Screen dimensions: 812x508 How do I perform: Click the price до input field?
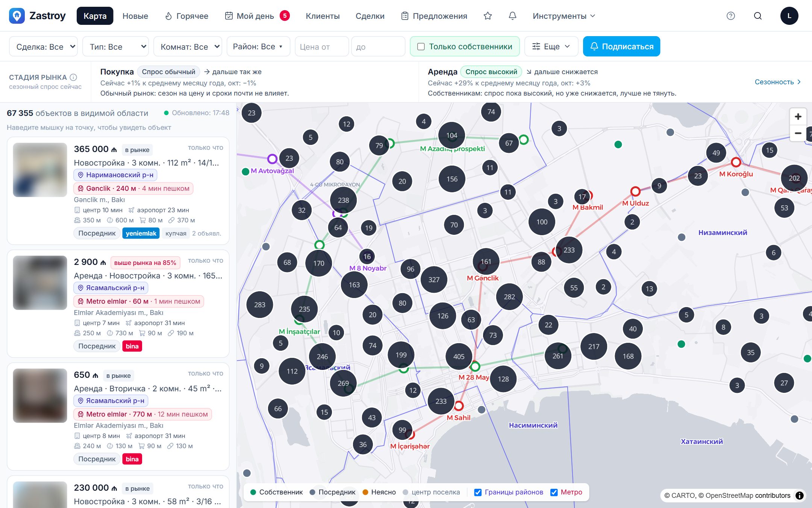(378, 47)
